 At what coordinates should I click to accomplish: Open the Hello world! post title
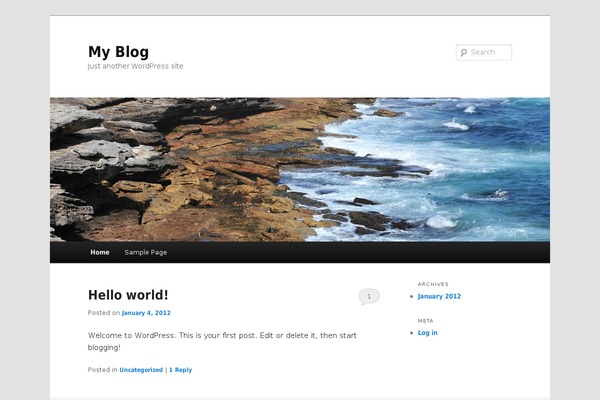click(x=128, y=295)
